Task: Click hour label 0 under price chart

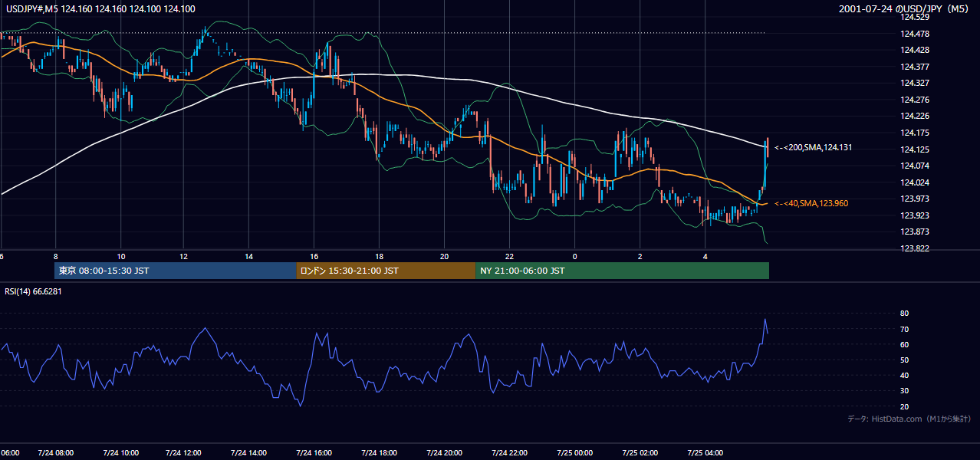Action: point(574,257)
